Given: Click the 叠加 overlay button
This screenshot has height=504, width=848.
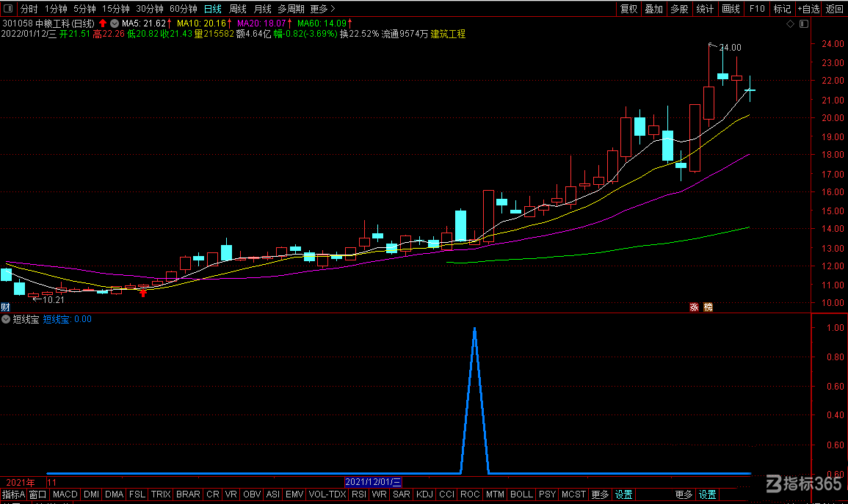Looking at the screenshot, I should (x=654, y=9).
